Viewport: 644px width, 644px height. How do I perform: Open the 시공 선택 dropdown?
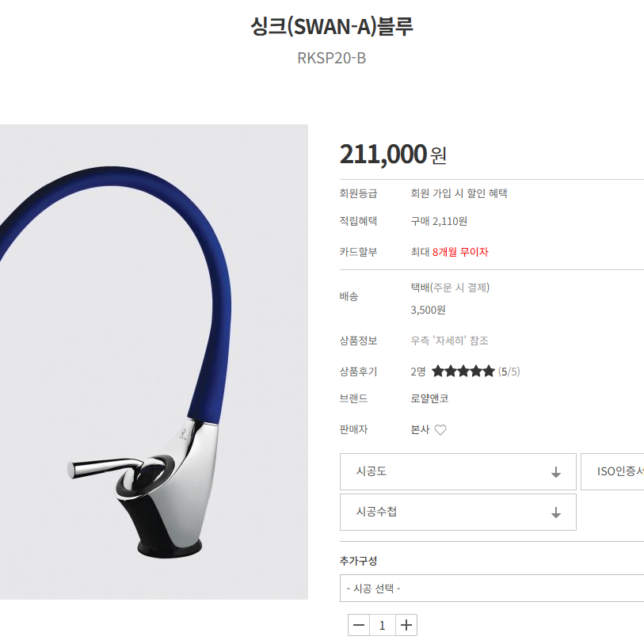pyautogui.click(x=492, y=589)
